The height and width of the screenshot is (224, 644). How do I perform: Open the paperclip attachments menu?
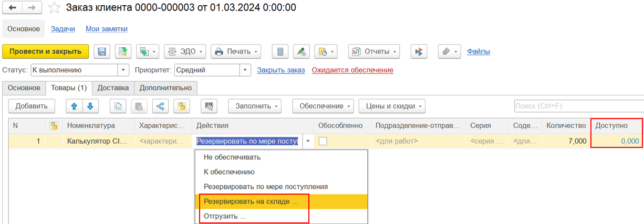pos(449,51)
